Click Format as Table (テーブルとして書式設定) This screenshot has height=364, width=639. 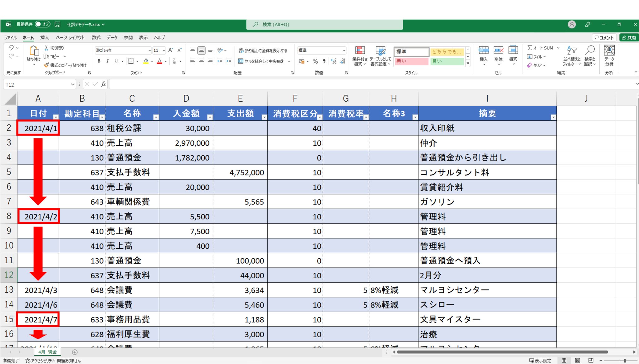tap(380, 56)
